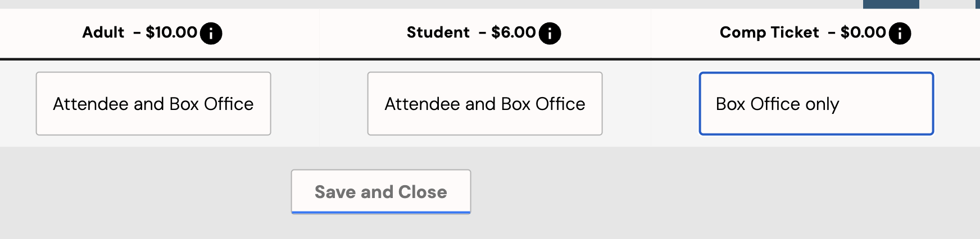Click the Save and Close button
Screen dimensions: 980x239
(381, 192)
